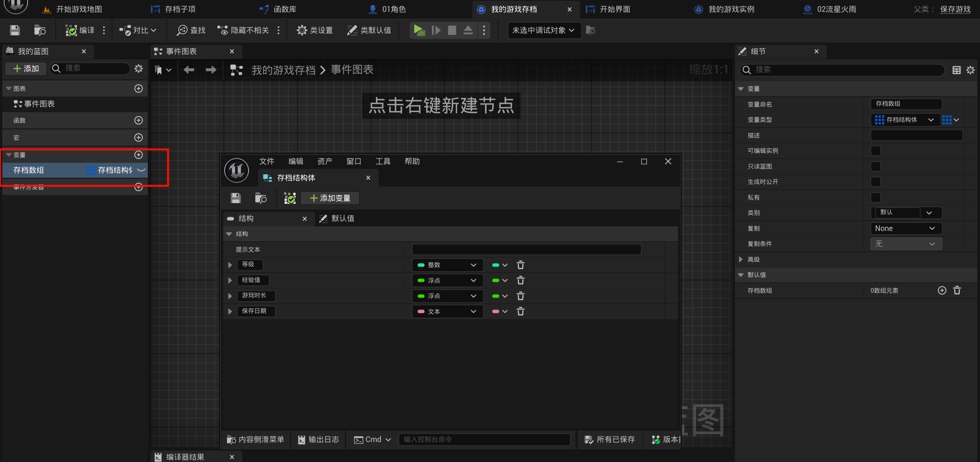Screen dimensions: 980x462
Task: Delete the 经验值 struct variable with trash icon
Action: (520, 280)
